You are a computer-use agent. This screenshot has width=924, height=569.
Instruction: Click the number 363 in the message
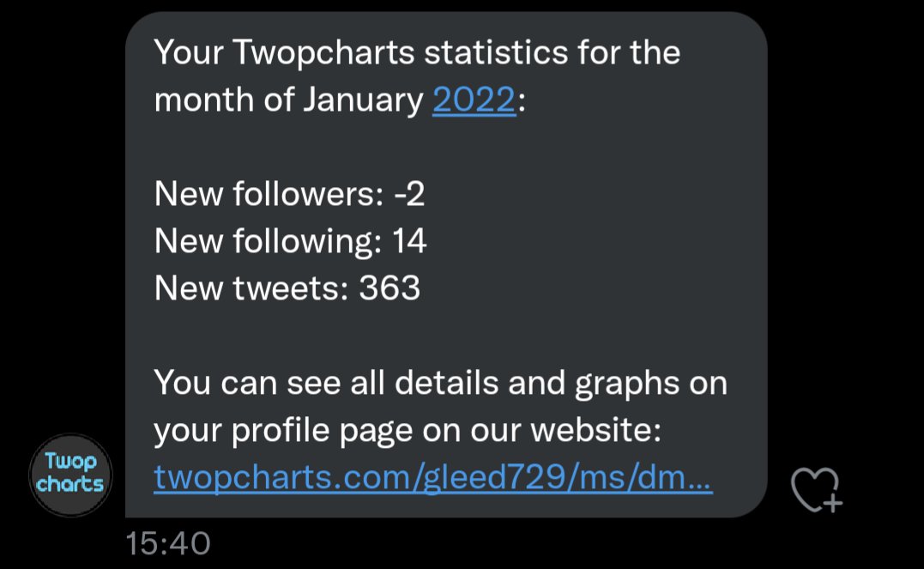(x=390, y=289)
